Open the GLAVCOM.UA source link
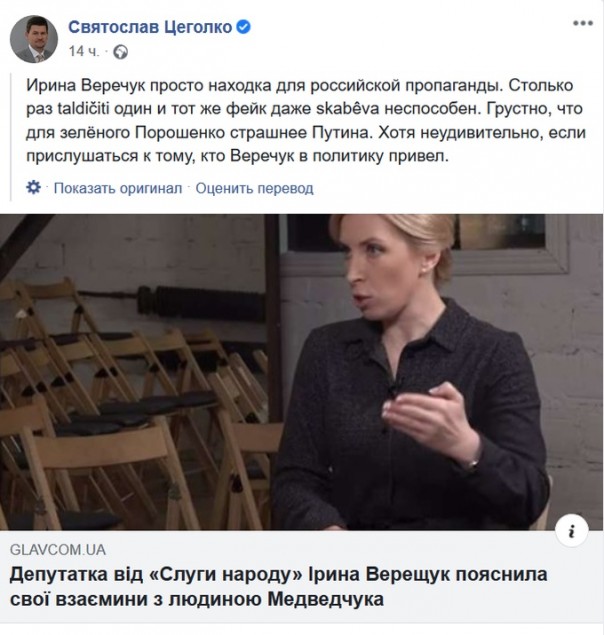Image resolution: width=604 pixels, height=635 pixels. point(58,550)
